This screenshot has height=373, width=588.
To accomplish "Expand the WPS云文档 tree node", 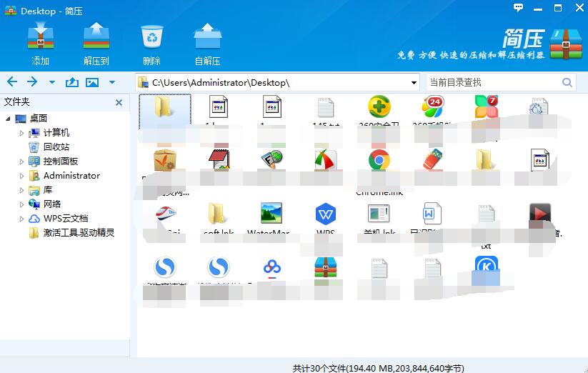I will coord(21,219).
